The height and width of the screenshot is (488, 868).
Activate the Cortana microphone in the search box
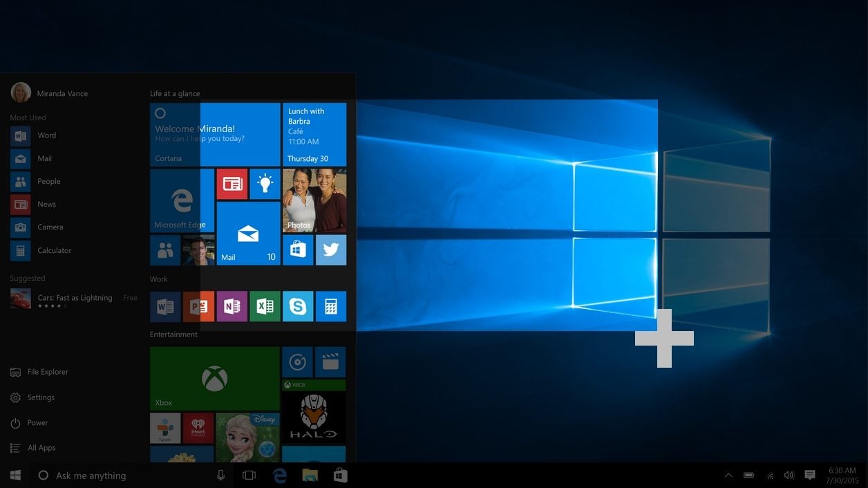(x=221, y=476)
